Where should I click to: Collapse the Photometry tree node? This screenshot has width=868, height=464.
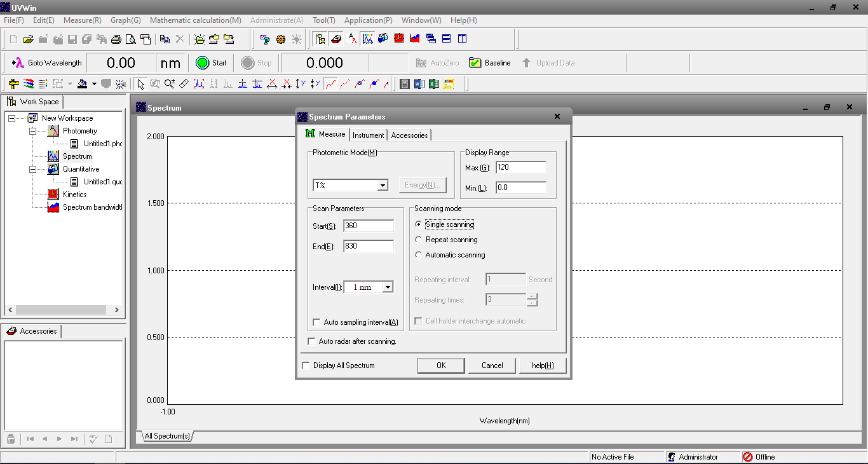pos(32,131)
